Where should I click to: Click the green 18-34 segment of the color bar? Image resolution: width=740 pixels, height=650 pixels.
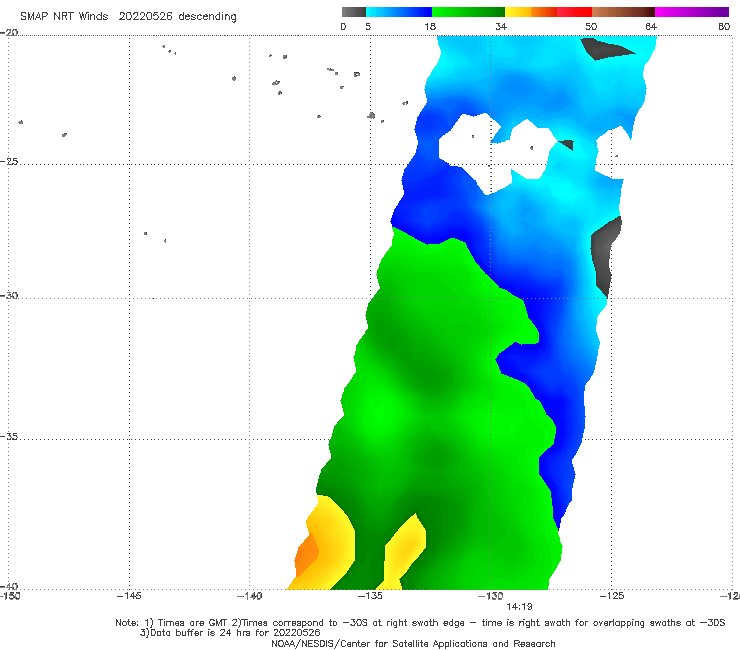tap(468, 12)
